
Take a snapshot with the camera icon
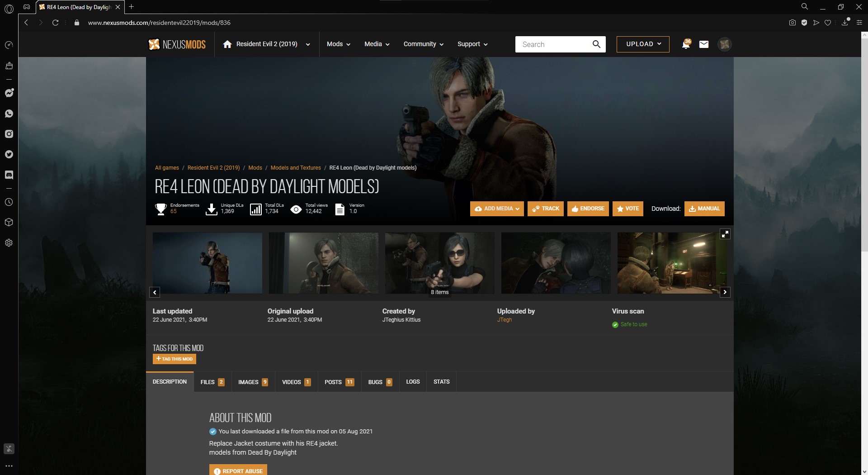[x=793, y=23]
